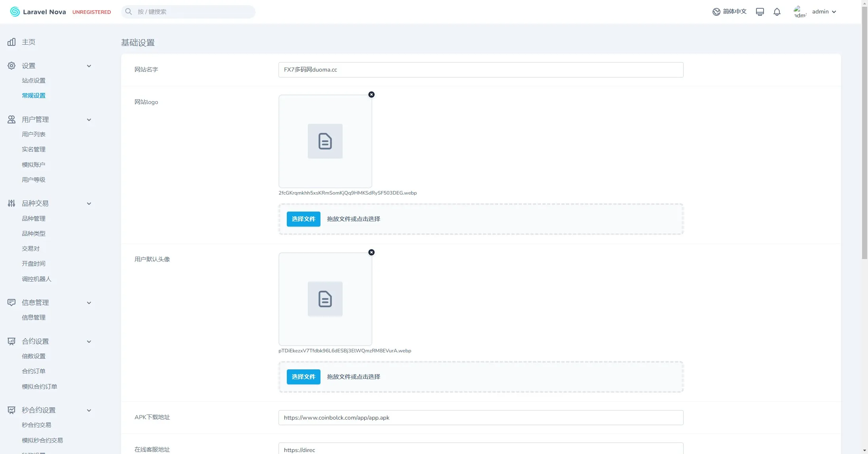Click the globe language icon

point(716,12)
